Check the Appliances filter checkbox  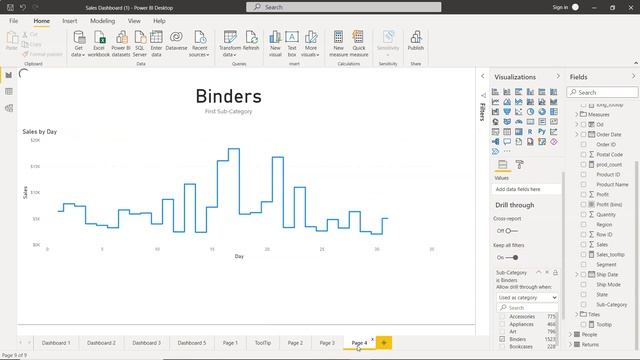pyautogui.click(x=502, y=324)
